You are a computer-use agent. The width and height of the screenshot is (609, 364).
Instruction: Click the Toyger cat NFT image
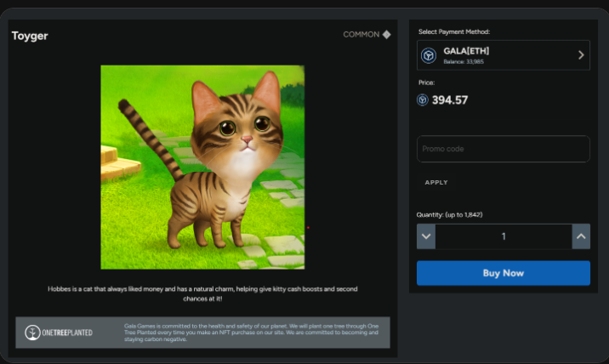pyautogui.click(x=202, y=167)
